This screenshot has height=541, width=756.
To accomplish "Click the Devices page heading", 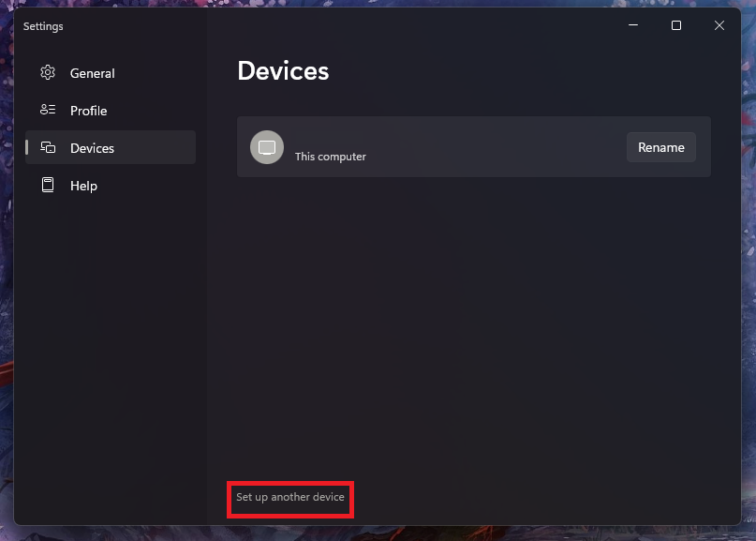I will [x=283, y=70].
